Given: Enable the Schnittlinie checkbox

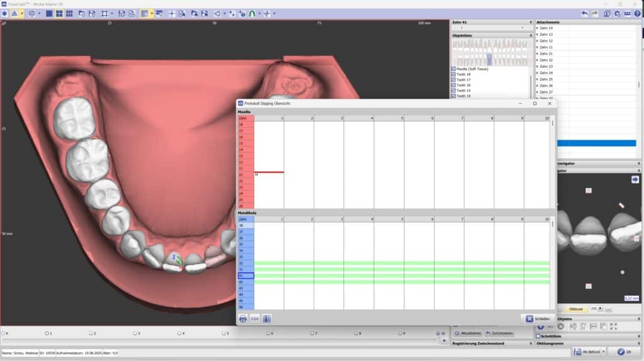Looking at the screenshot, I should 537,336.
